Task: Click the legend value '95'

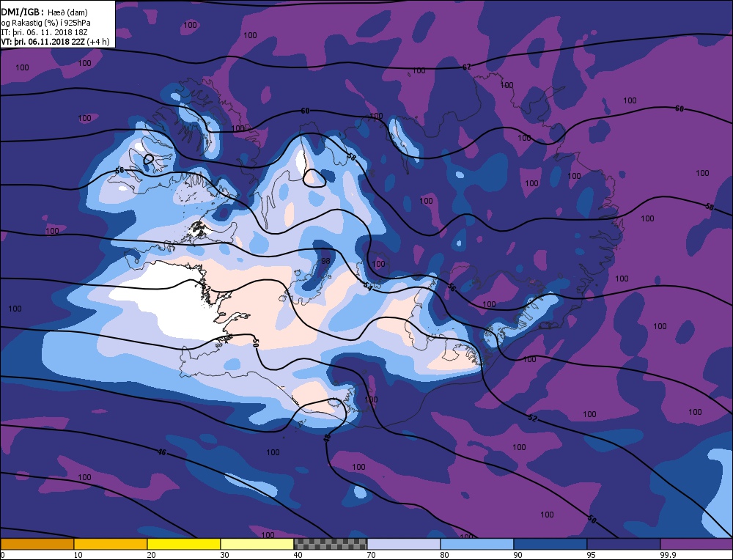Action: coord(592,555)
